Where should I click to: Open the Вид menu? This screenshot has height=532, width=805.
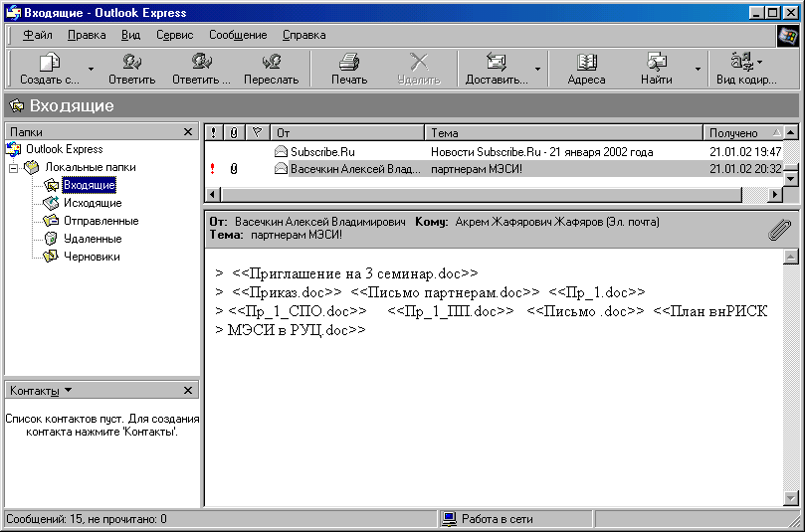tap(130, 35)
